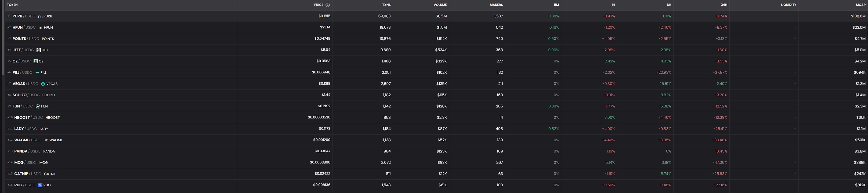868x193 pixels.
Task: Click the dollar currency icon beside PRICE
Action: coord(328,5)
